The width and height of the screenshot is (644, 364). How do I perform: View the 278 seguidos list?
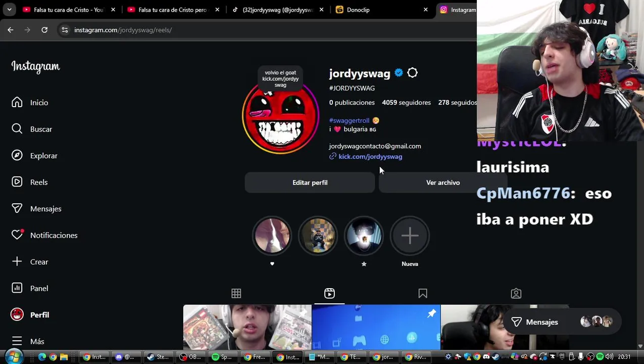pyautogui.click(x=457, y=103)
